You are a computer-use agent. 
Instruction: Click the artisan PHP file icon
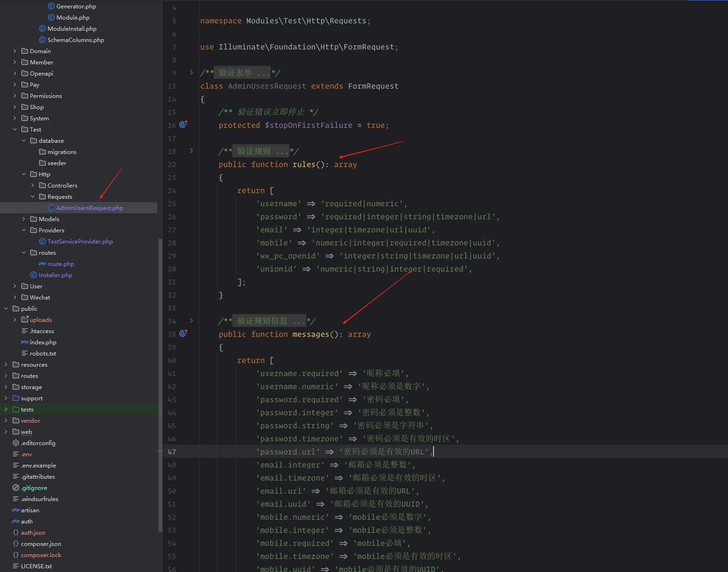(16, 510)
